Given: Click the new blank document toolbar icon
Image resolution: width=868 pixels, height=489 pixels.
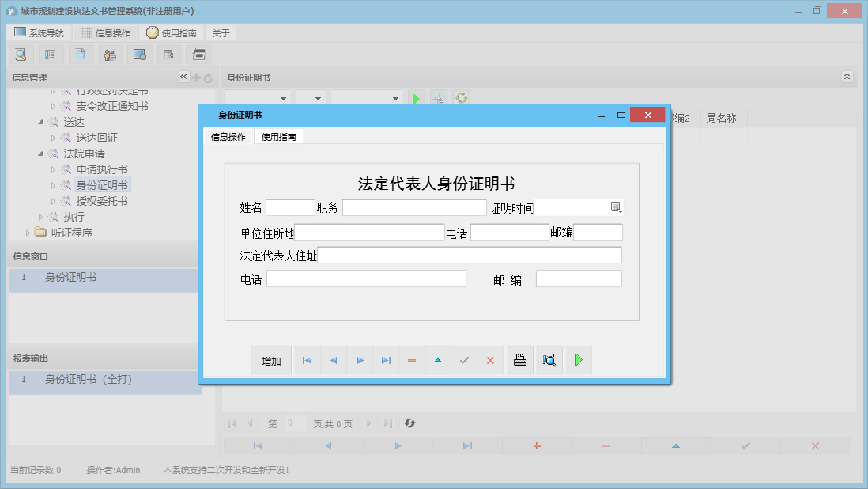Looking at the screenshot, I should 81,54.
